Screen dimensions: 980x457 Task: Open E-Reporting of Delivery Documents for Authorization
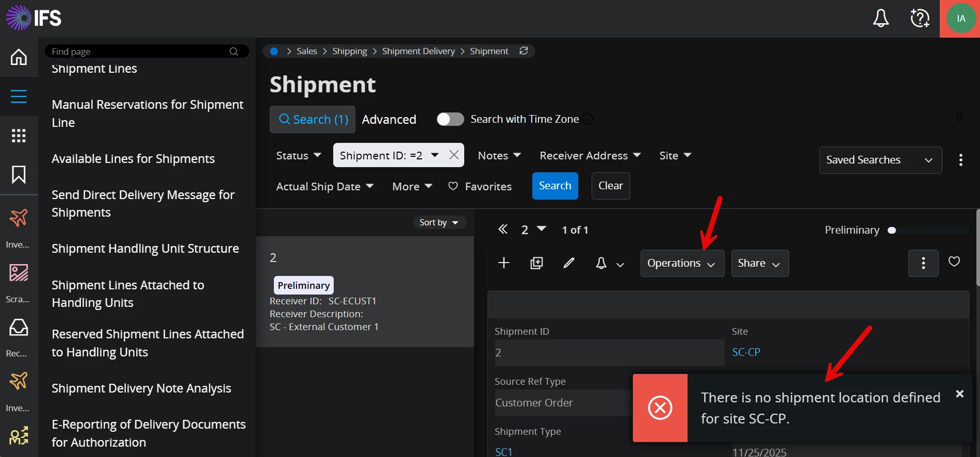point(149,433)
